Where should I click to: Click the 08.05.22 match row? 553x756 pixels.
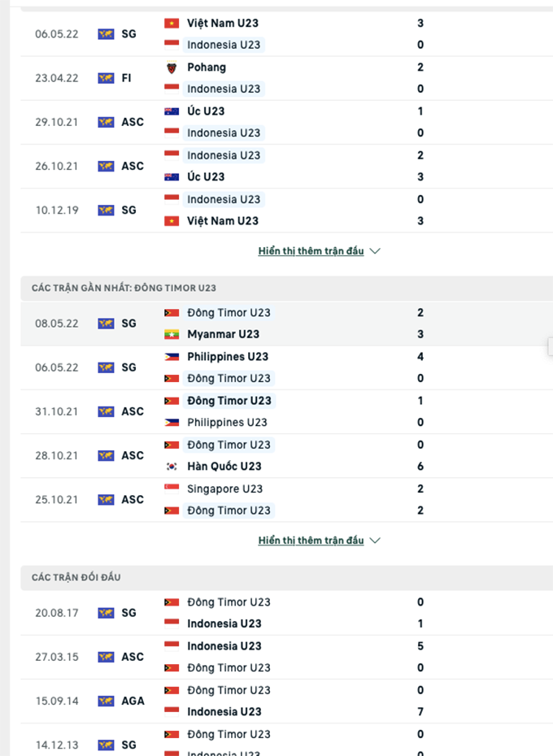[276, 323]
